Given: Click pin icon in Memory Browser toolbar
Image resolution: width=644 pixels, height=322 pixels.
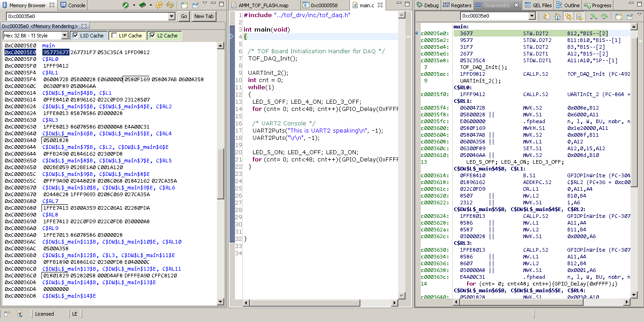Looking at the screenshot, I should coord(195,5).
